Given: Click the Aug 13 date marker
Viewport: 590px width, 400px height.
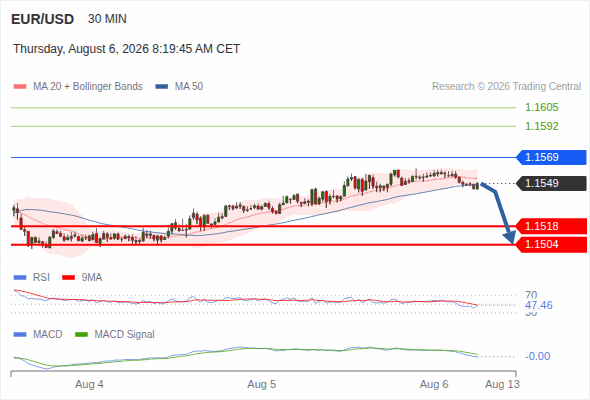Looking at the screenshot, I should point(502,385).
